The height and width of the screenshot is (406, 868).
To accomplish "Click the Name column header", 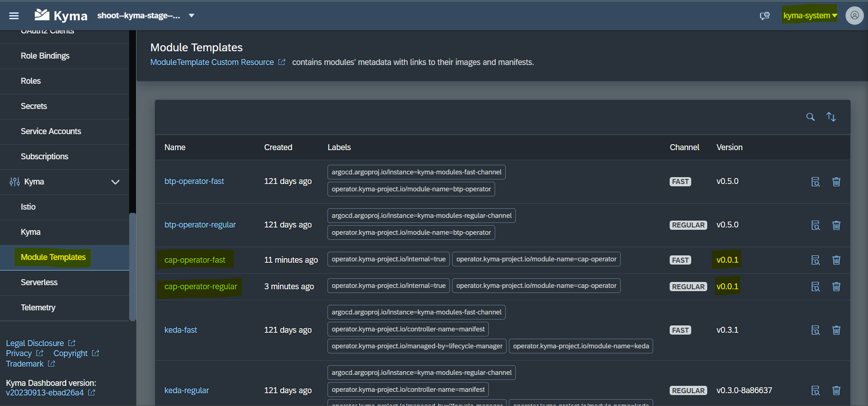I will click(x=175, y=147).
